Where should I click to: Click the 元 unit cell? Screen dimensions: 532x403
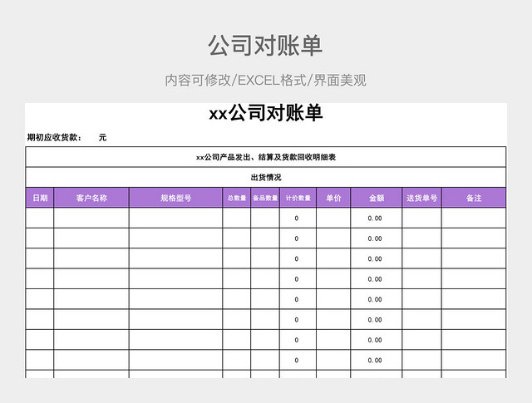click(x=102, y=137)
